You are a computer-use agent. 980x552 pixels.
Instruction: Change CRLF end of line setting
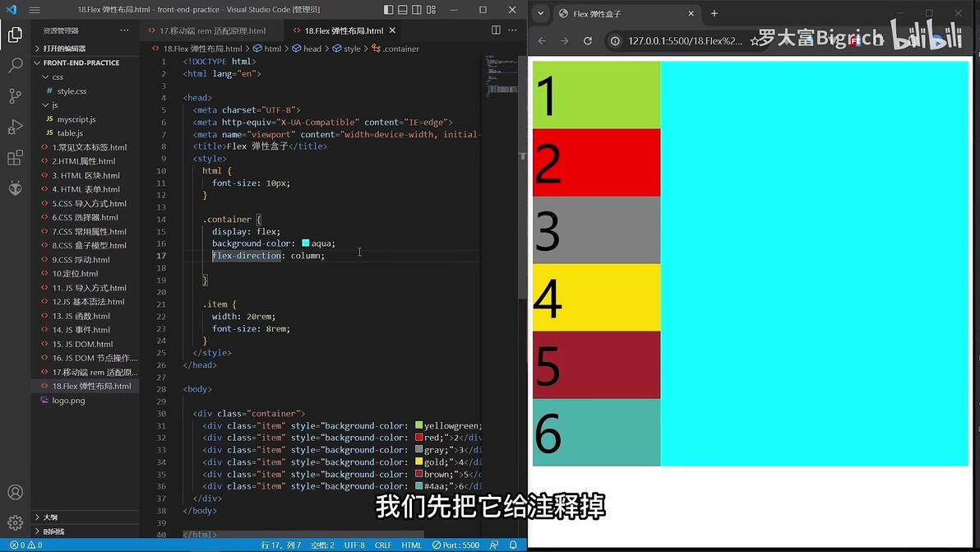383,545
